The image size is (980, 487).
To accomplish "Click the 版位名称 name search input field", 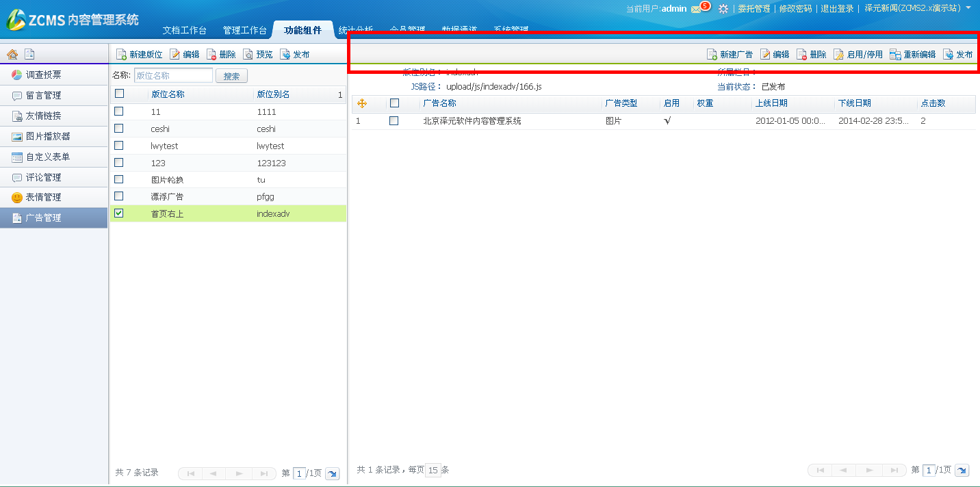I will click(172, 76).
